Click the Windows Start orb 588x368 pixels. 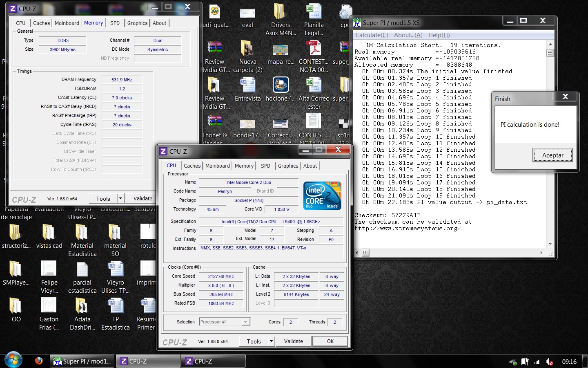click(13, 360)
